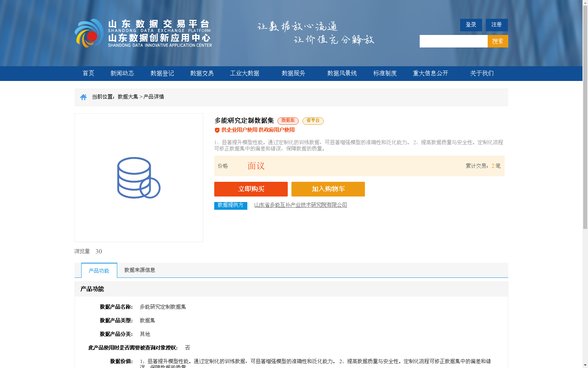Image resolution: width=588 pixels, height=368 pixels.
Task: Click the 数据产品分类 value 其他
Action: (x=145, y=334)
